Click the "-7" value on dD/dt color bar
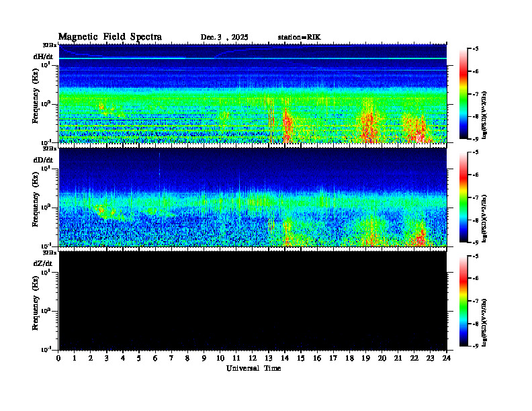Image resolution: width=532 pixels, height=411 pixels. pyautogui.click(x=476, y=197)
